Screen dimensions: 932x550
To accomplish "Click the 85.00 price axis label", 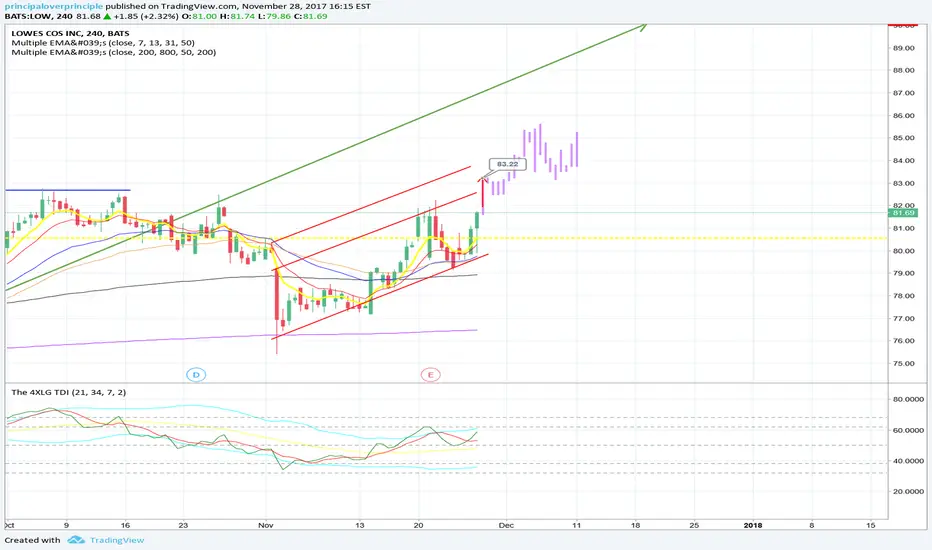I will coord(903,138).
